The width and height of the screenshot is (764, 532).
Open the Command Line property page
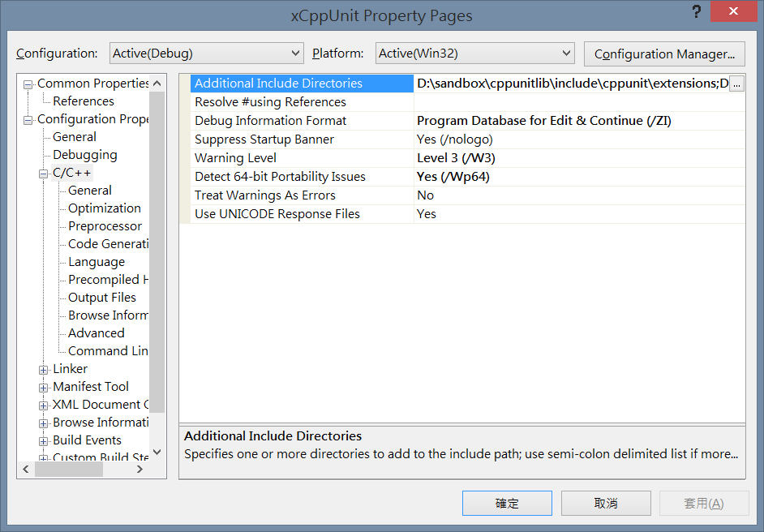pos(108,351)
